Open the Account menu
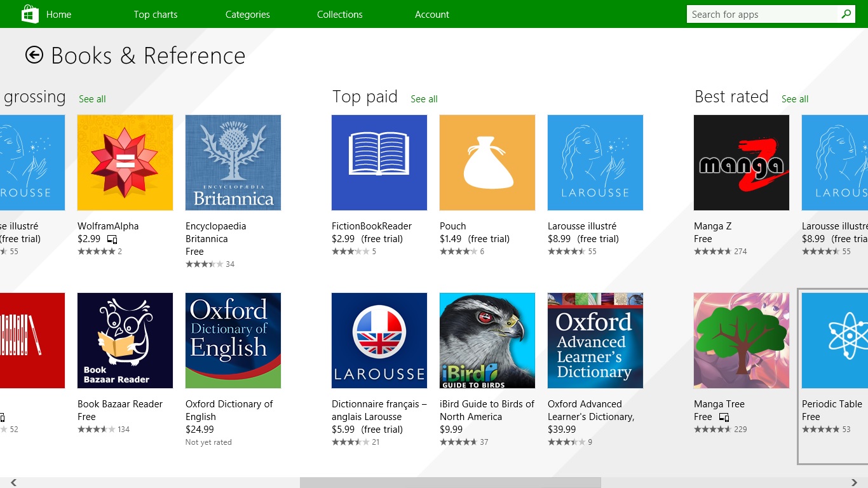This screenshot has height=488, width=868. 432,14
